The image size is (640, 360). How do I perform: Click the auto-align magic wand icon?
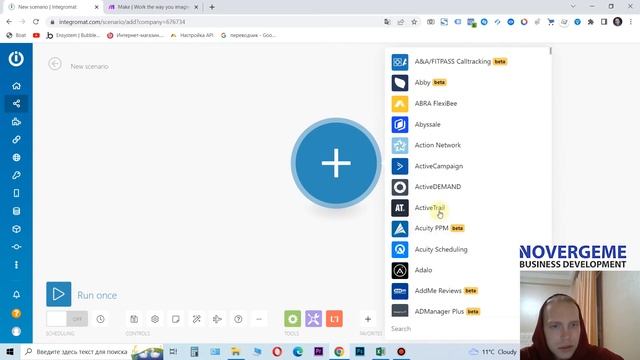point(196,319)
